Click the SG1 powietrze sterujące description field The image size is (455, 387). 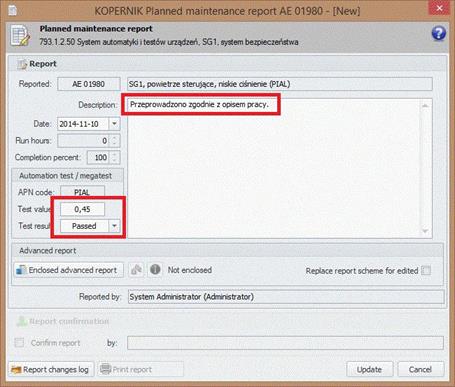click(280, 84)
